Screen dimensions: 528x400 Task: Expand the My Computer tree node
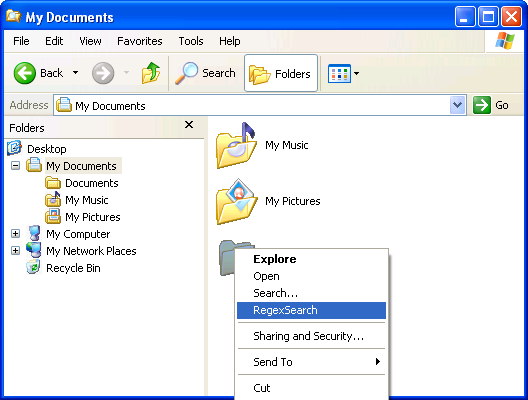click(x=15, y=234)
